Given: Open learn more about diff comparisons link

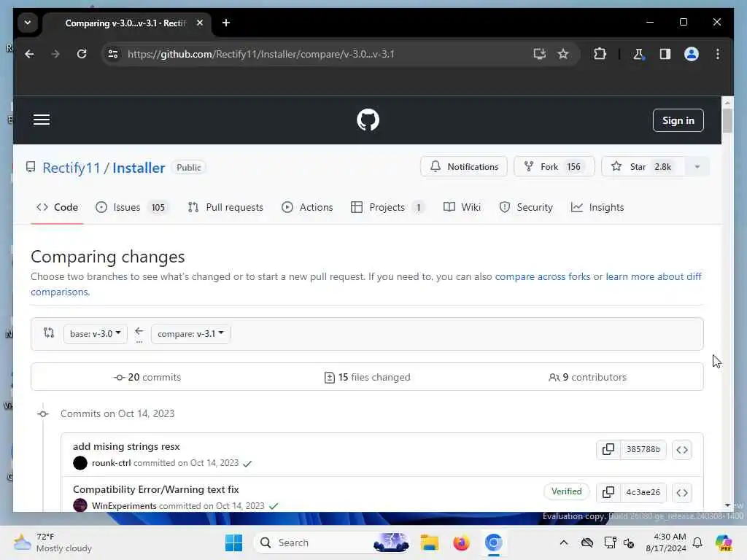Looking at the screenshot, I should pos(653,276).
